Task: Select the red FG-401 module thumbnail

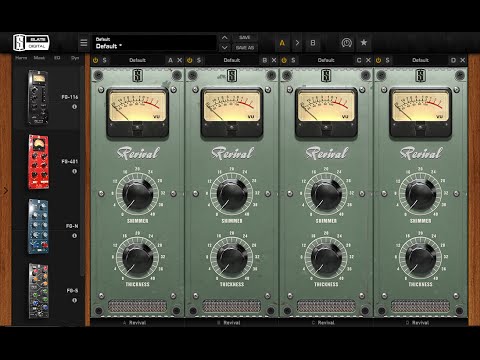Action: 38,162
